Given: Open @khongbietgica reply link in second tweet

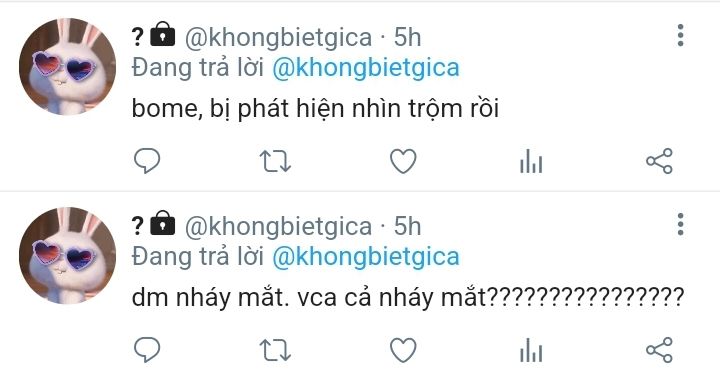Looking at the screenshot, I should 366,258.
